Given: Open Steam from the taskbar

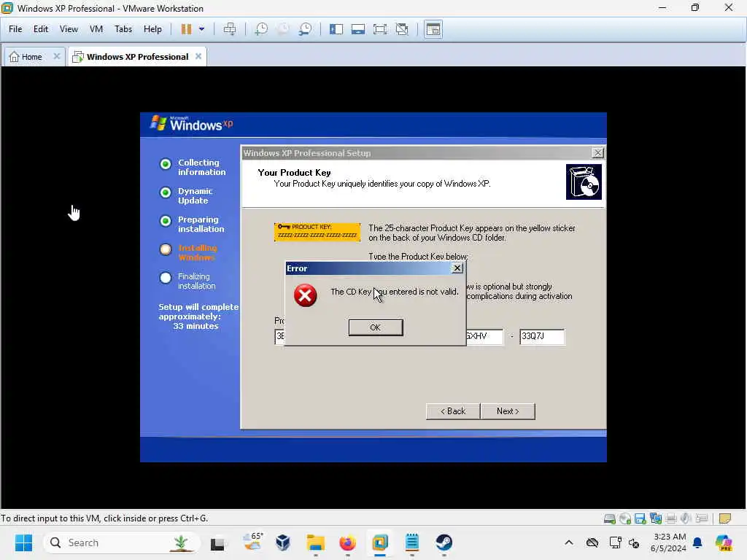Looking at the screenshot, I should click(x=444, y=542).
